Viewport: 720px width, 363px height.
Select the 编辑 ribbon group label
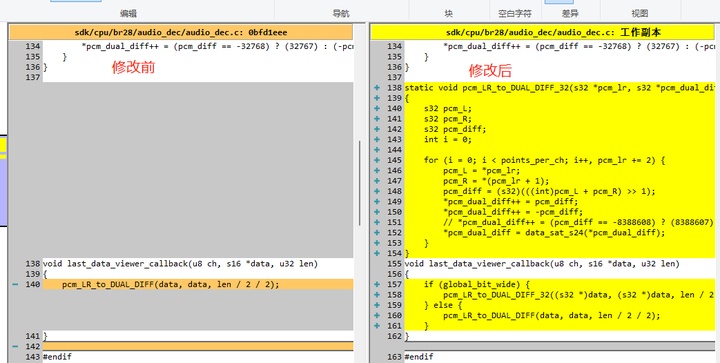tap(129, 14)
